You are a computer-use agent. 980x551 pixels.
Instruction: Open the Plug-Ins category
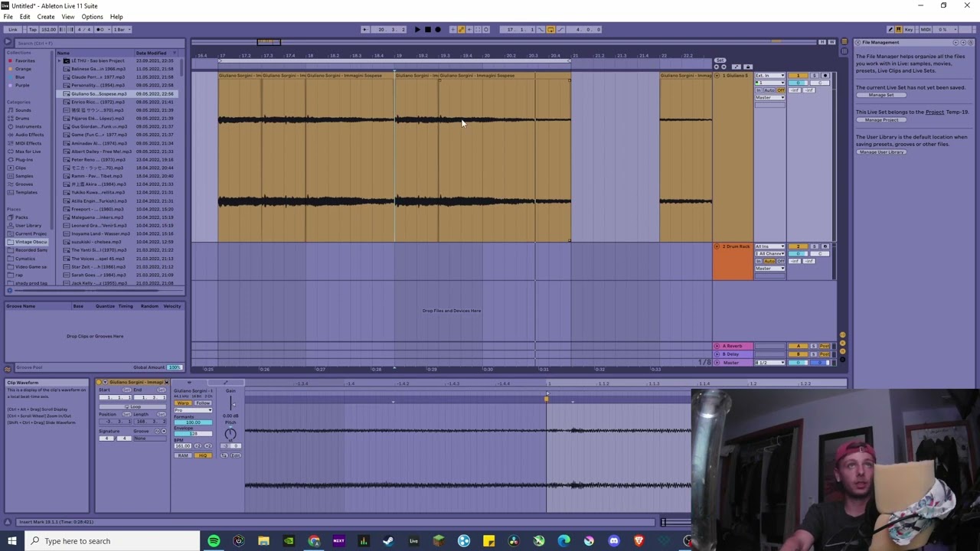pyautogui.click(x=24, y=160)
